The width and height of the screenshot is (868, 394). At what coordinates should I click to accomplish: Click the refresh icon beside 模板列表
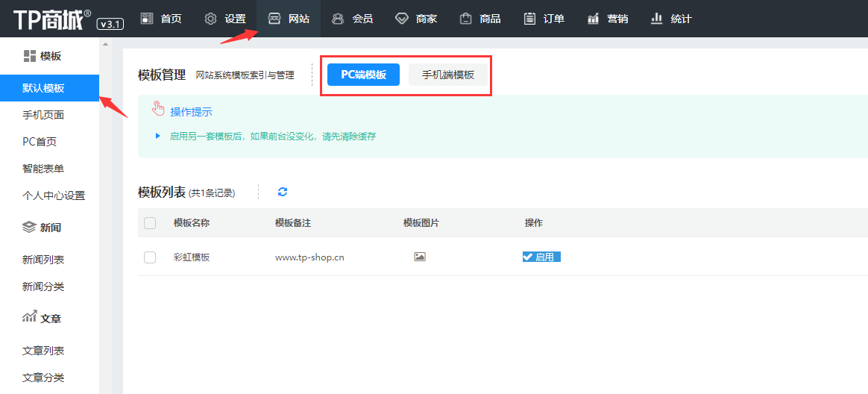click(283, 192)
